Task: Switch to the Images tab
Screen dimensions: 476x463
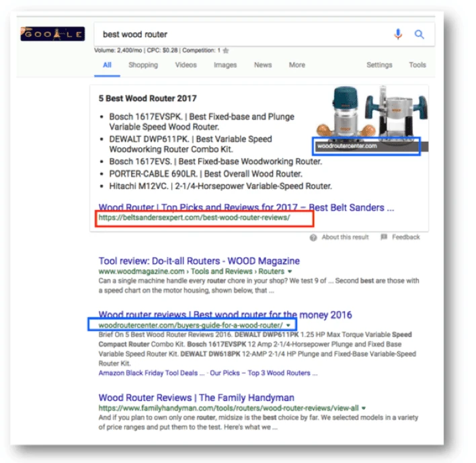Action: (x=225, y=65)
